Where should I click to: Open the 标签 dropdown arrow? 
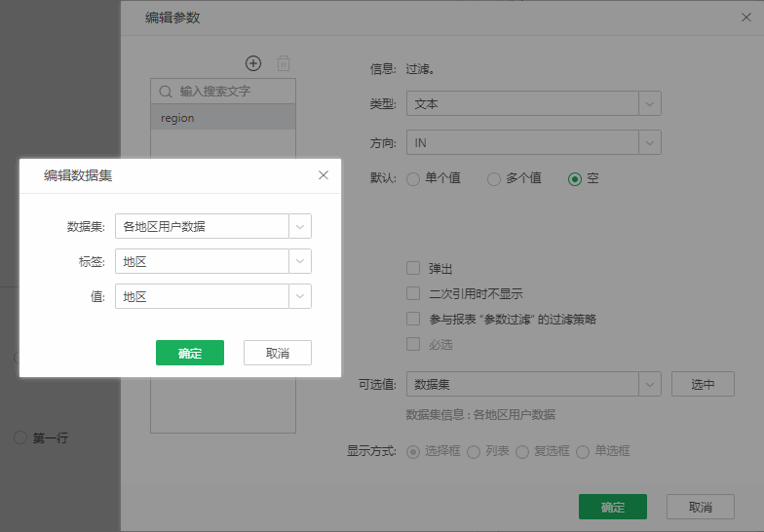point(300,261)
